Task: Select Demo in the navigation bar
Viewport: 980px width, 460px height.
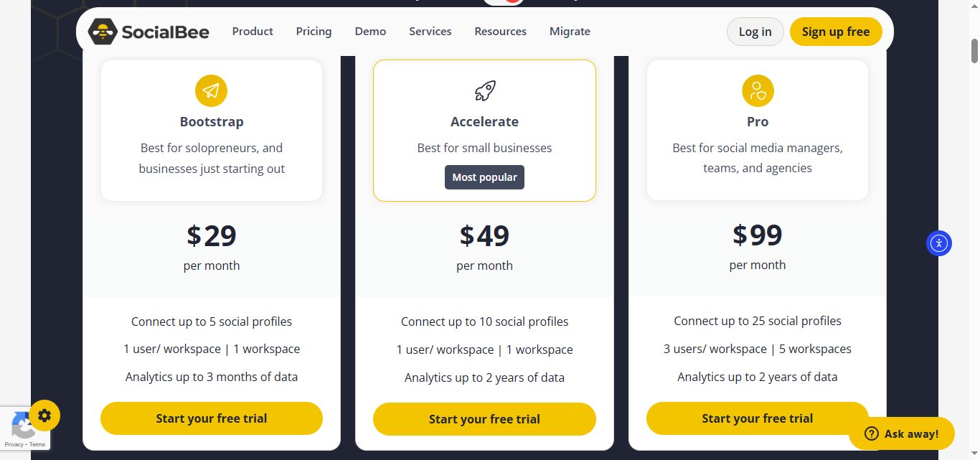Action: pyautogui.click(x=370, y=32)
